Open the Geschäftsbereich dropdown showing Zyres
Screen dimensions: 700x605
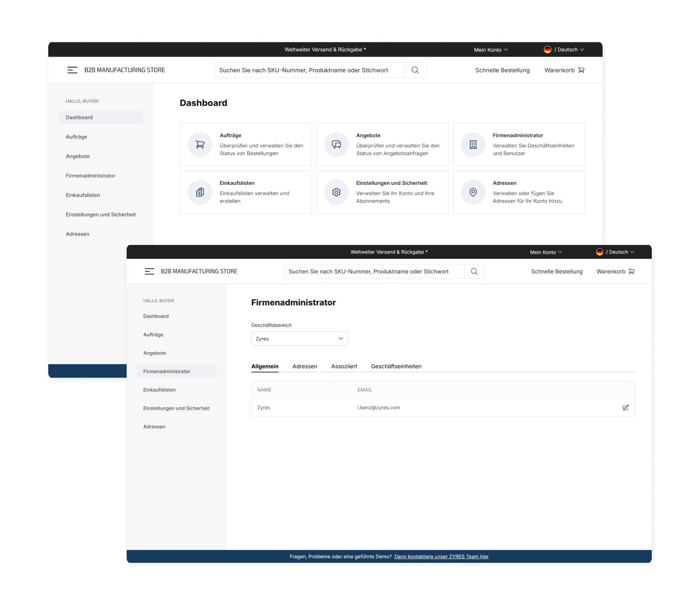[x=300, y=339]
